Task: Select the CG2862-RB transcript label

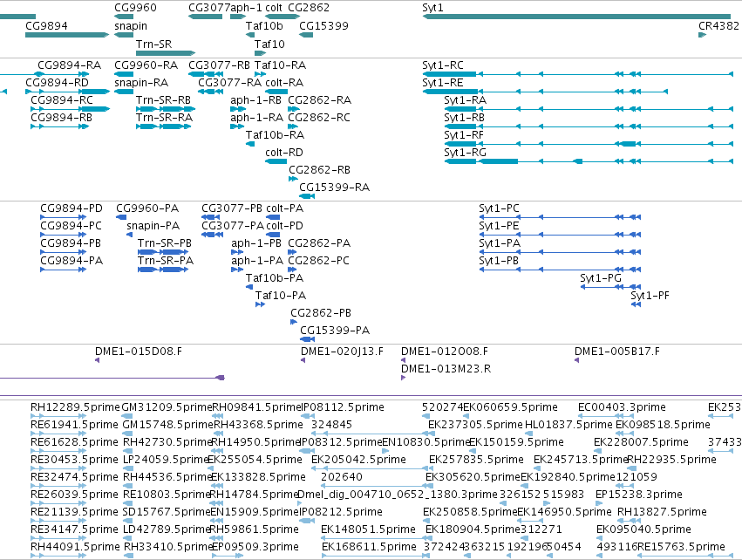Action: click(x=319, y=169)
